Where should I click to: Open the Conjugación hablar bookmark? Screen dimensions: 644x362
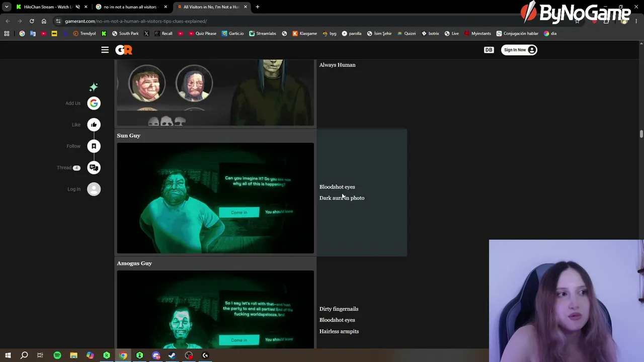[517, 34]
